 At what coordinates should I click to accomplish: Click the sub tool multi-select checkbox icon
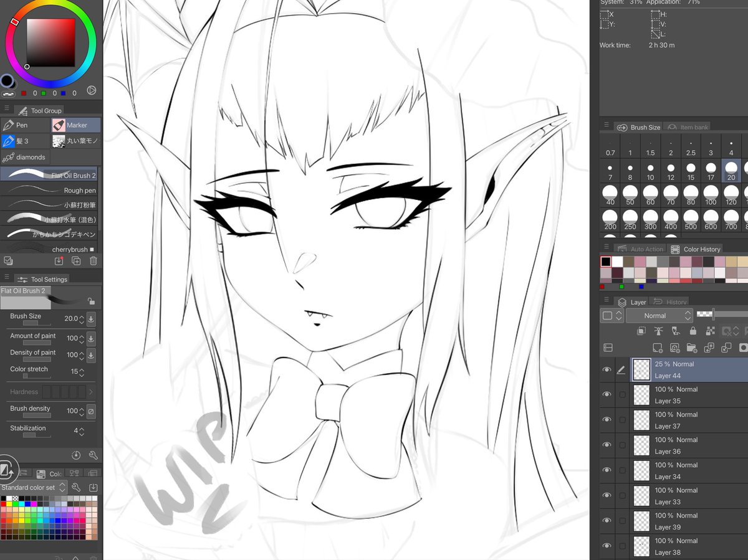click(8, 261)
